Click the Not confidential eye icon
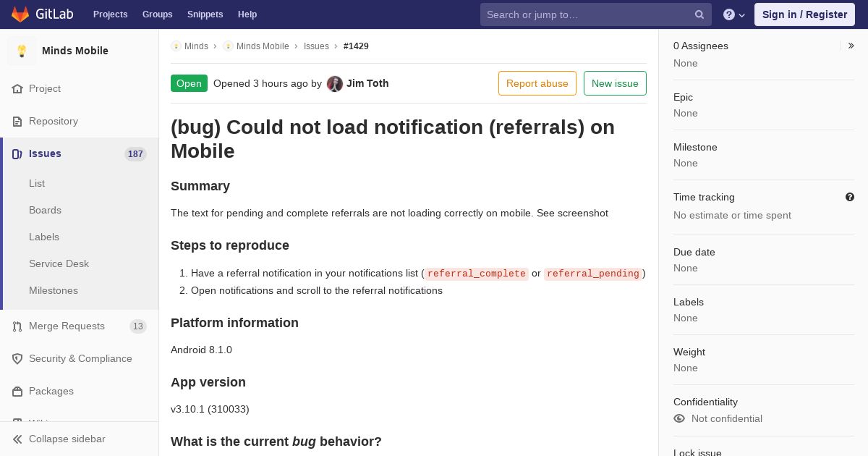The width and height of the screenshot is (868, 456). (x=679, y=418)
